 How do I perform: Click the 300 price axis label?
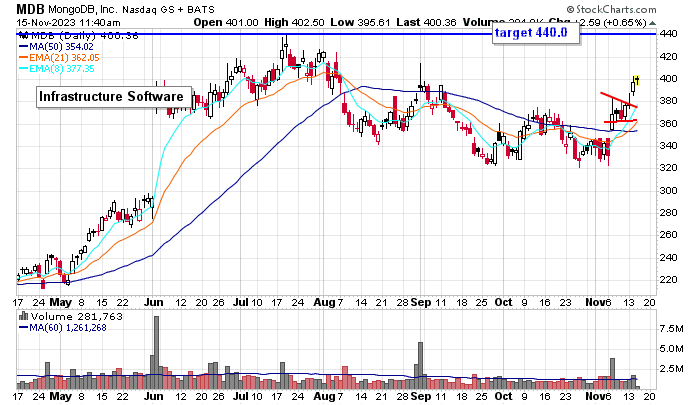[x=669, y=191]
